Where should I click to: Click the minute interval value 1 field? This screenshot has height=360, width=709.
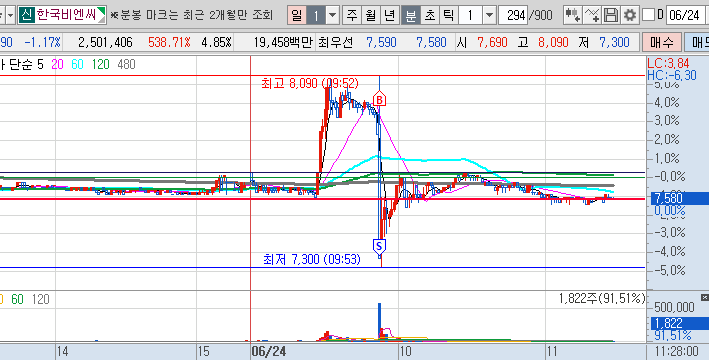click(x=470, y=16)
